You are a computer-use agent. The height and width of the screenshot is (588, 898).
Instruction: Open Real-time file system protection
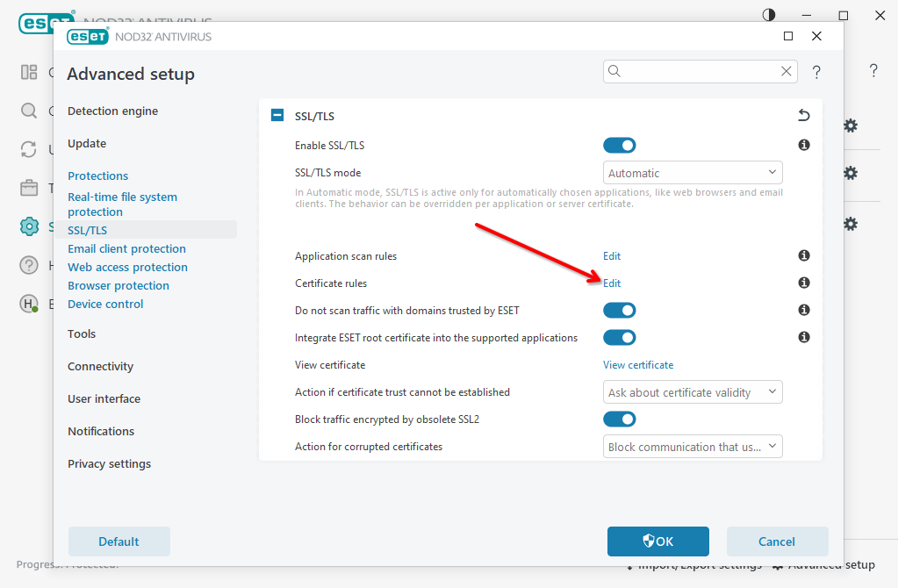click(123, 204)
